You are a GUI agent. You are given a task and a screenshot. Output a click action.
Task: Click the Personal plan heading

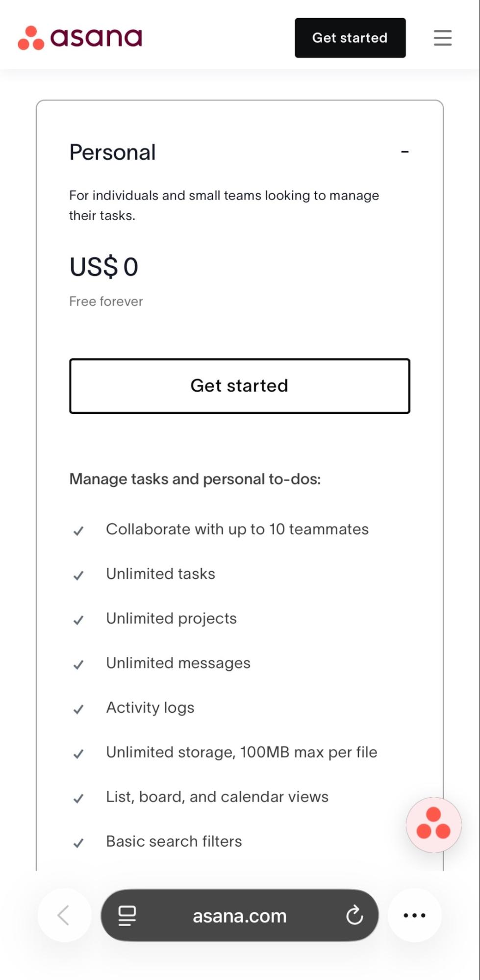112,152
